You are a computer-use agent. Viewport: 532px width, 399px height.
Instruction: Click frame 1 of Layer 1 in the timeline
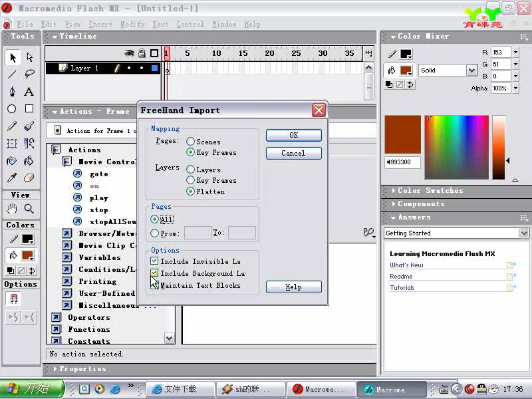pos(167,68)
